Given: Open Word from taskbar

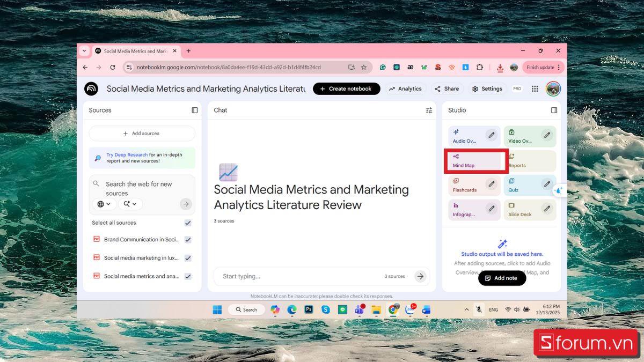Looking at the screenshot, I should click(427, 309).
